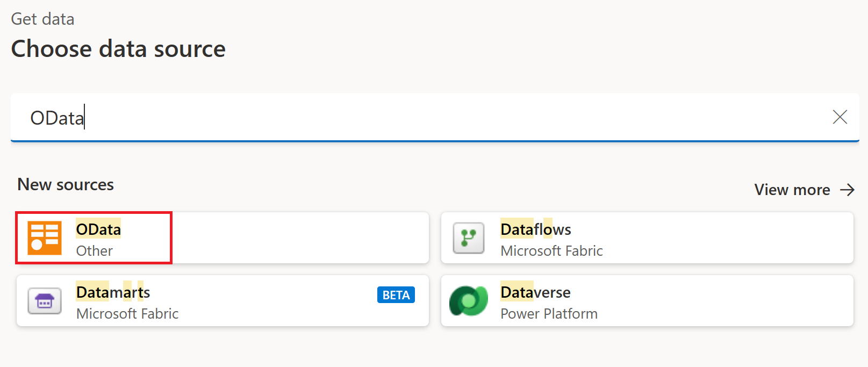Click the View more link

coord(792,190)
